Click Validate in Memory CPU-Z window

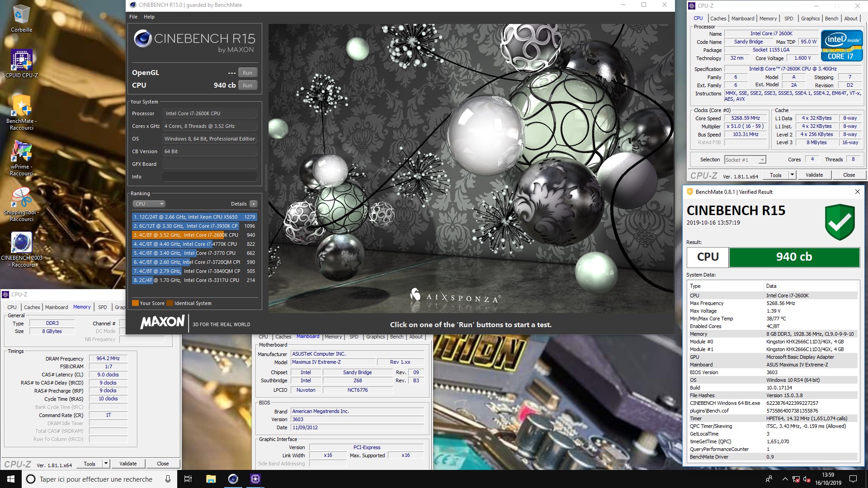point(128,464)
